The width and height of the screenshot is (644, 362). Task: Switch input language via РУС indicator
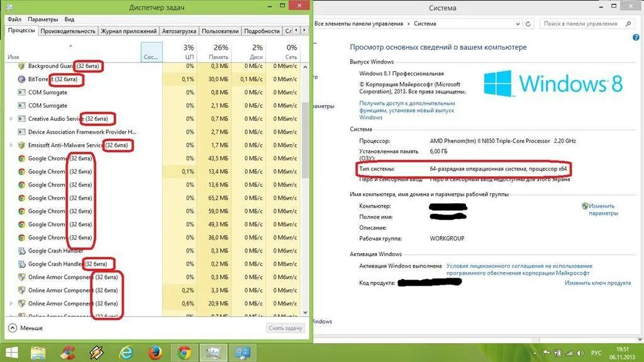click(596, 353)
